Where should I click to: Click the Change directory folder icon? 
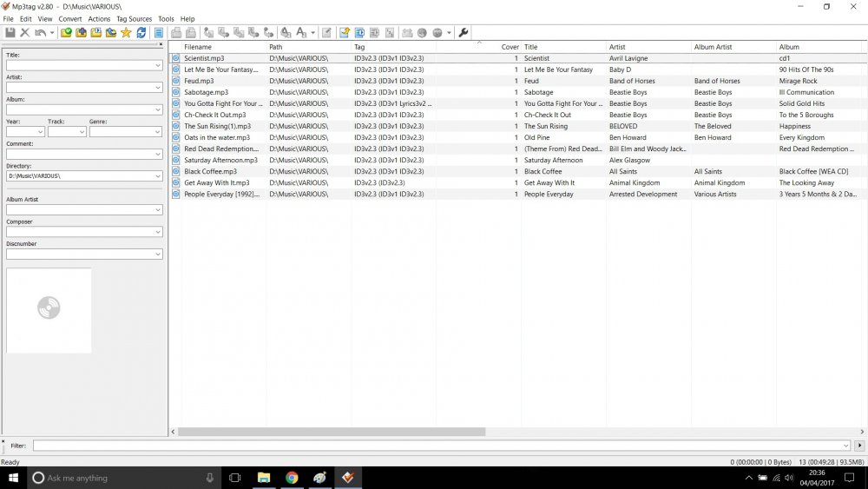pyautogui.click(x=66, y=33)
